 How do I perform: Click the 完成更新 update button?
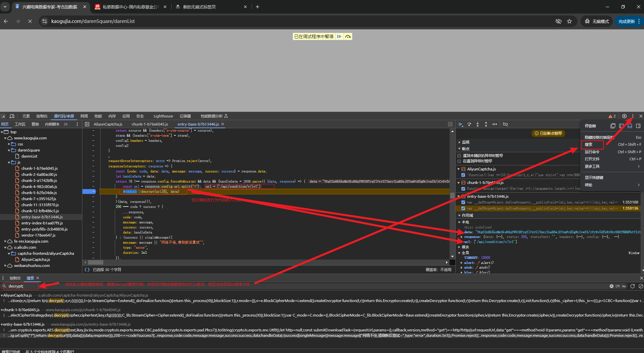pos(629,21)
